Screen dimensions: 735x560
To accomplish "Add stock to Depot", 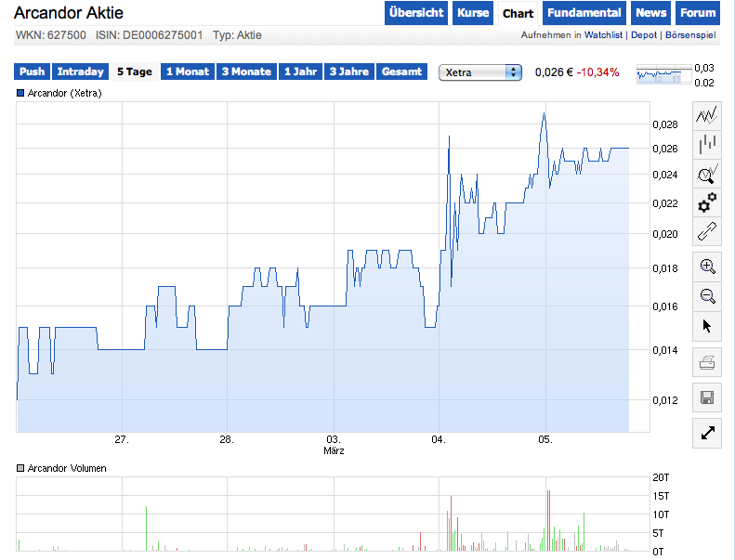I will point(644,35).
